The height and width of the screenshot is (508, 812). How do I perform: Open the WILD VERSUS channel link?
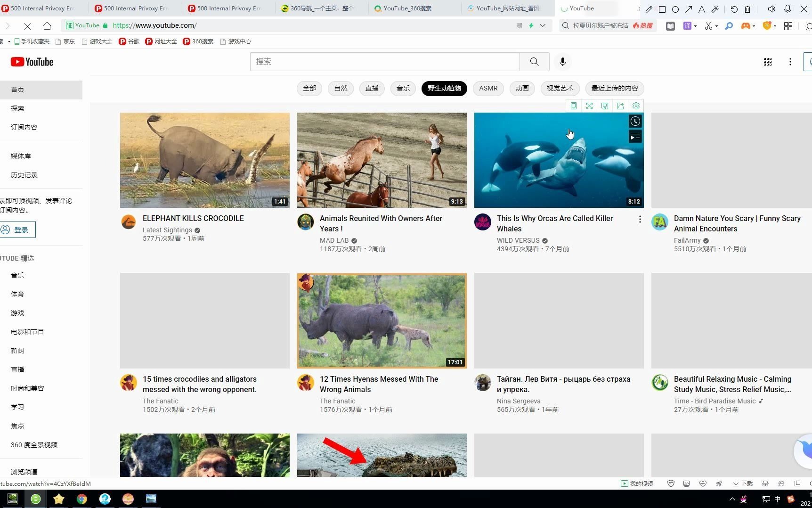click(518, 240)
